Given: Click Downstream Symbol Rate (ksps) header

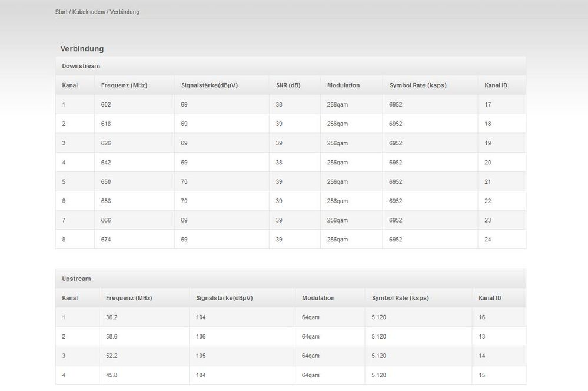Looking at the screenshot, I should [418, 85].
